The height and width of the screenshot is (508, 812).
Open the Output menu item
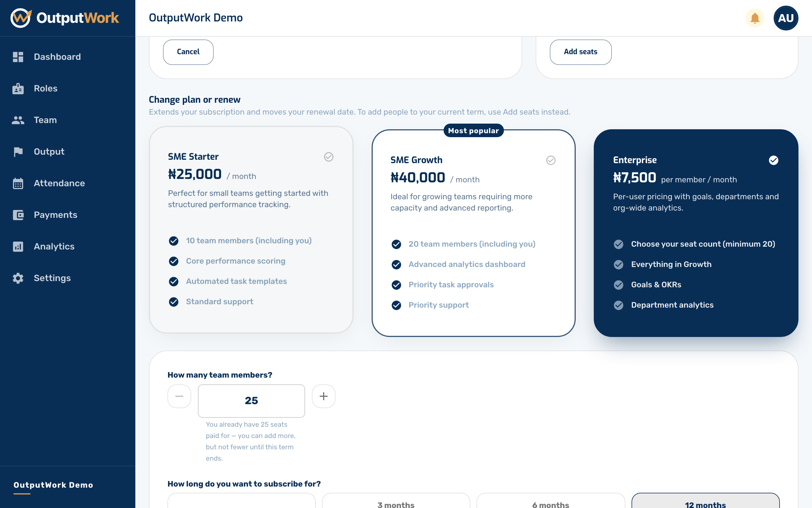(x=67, y=152)
